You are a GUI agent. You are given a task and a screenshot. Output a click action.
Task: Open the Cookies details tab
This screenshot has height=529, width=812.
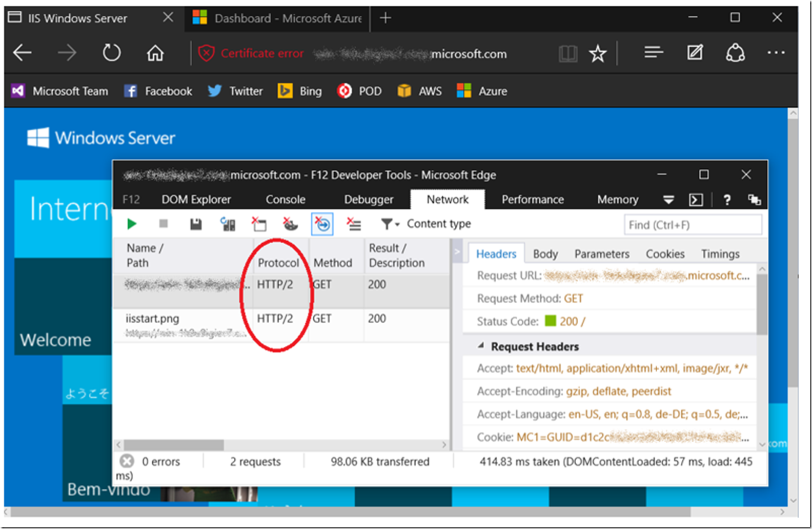[x=665, y=254]
